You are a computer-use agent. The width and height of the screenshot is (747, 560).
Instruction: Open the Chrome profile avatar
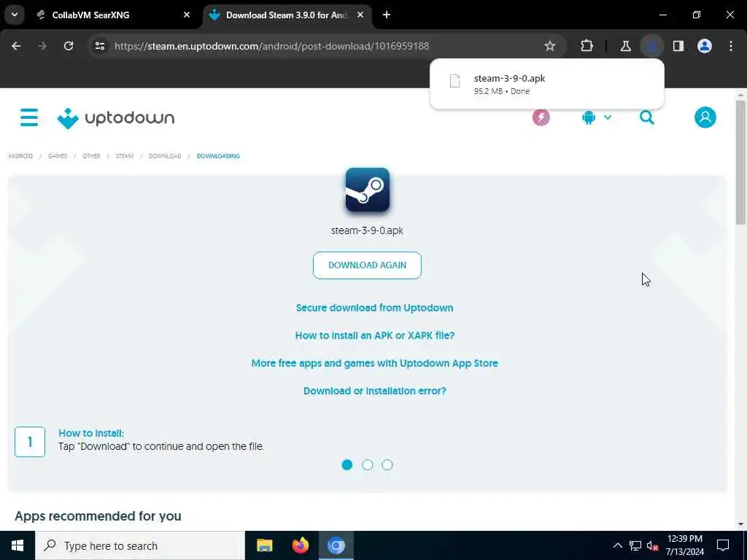tap(705, 46)
